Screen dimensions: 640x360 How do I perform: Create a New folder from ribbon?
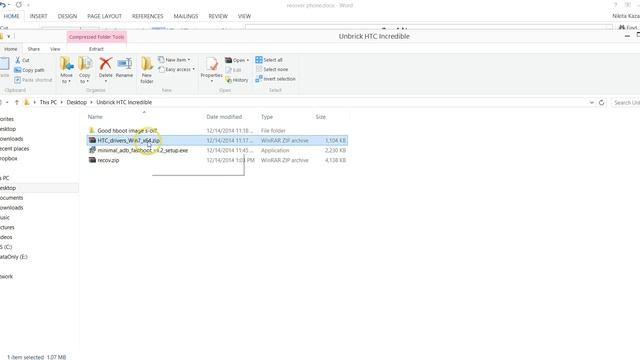coord(147,70)
